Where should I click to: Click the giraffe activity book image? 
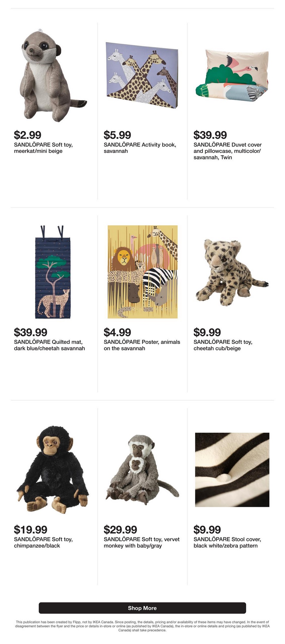point(142,75)
